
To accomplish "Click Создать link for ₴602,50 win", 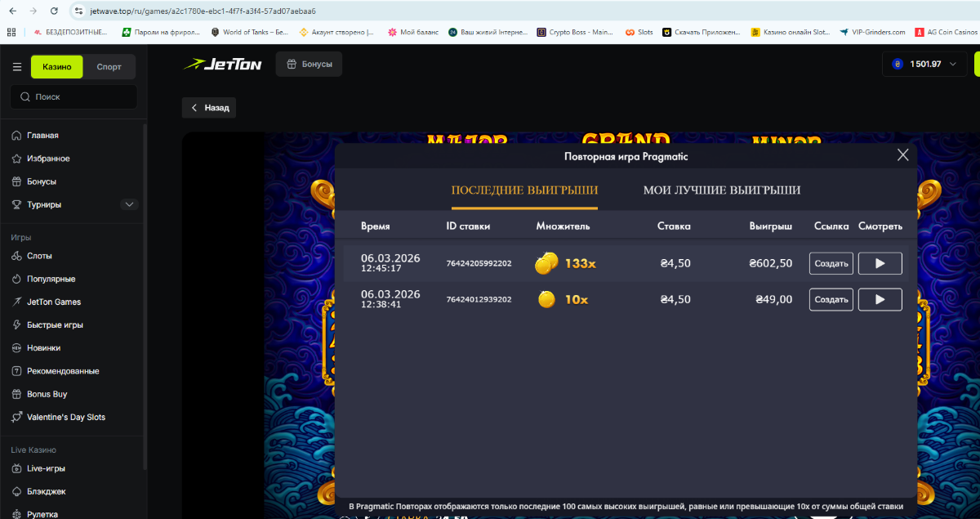I will point(831,263).
